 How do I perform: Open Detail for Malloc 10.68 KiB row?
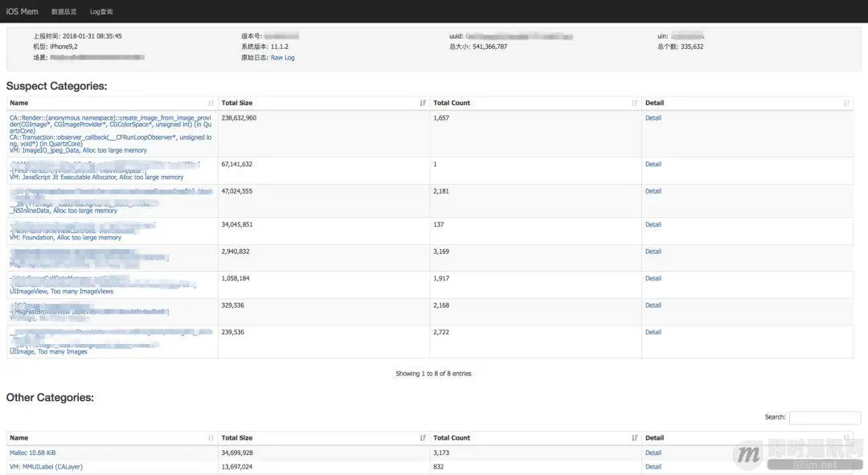pos(653,452)
